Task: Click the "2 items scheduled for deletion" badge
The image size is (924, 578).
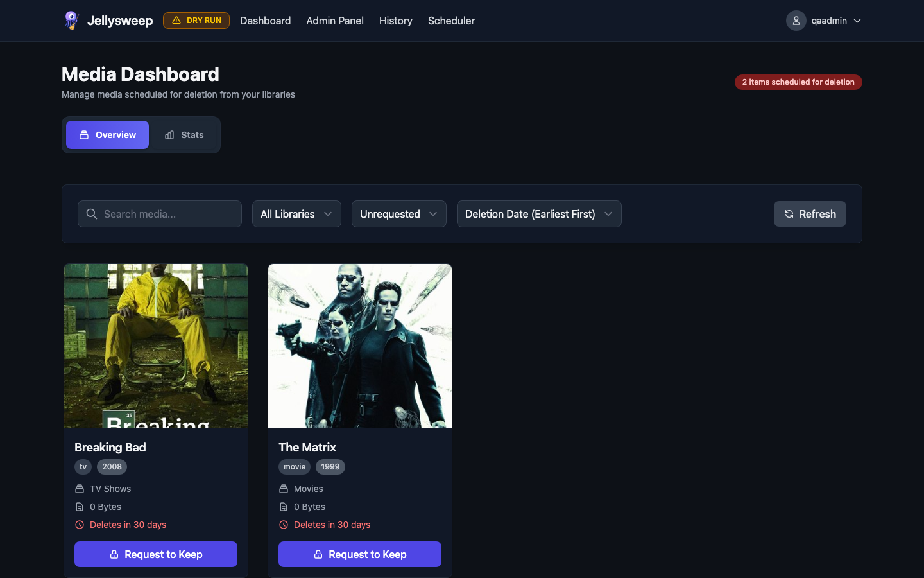Action: pos(798,82)
